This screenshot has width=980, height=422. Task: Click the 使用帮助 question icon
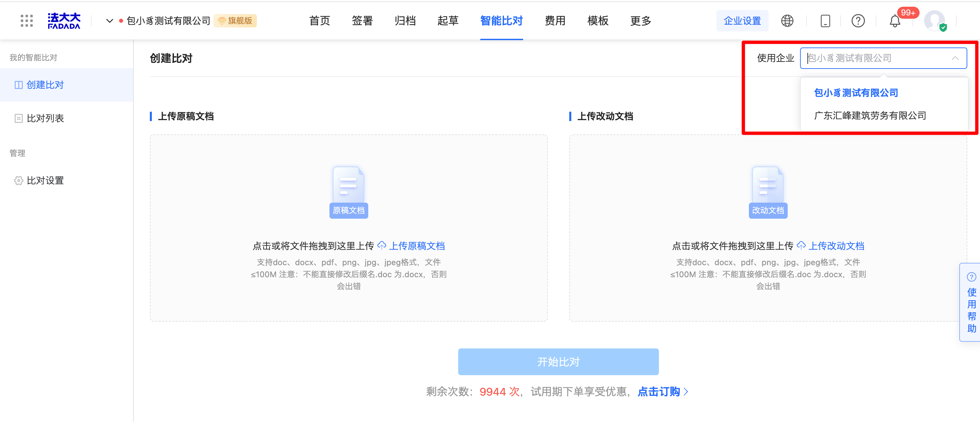coord(971,277)
